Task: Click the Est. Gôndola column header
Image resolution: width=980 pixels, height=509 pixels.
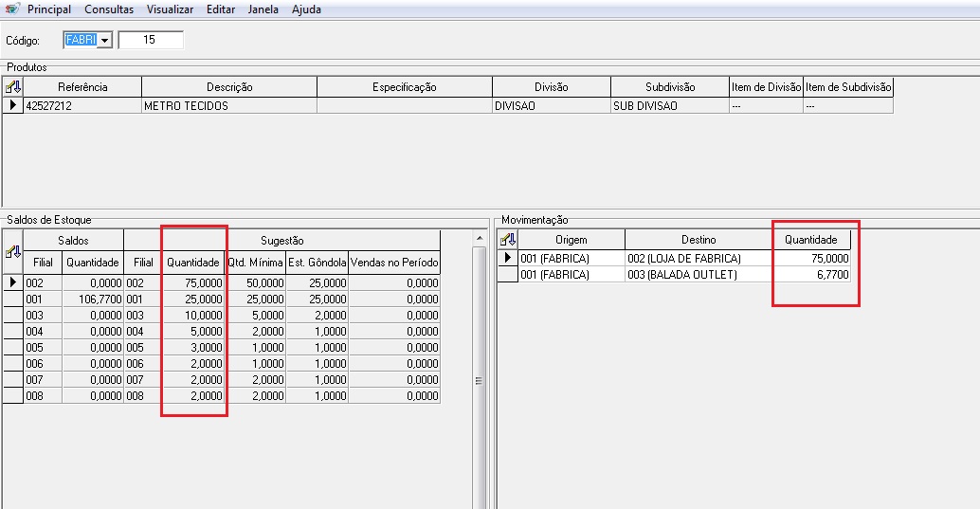Action: coord(317,262)
